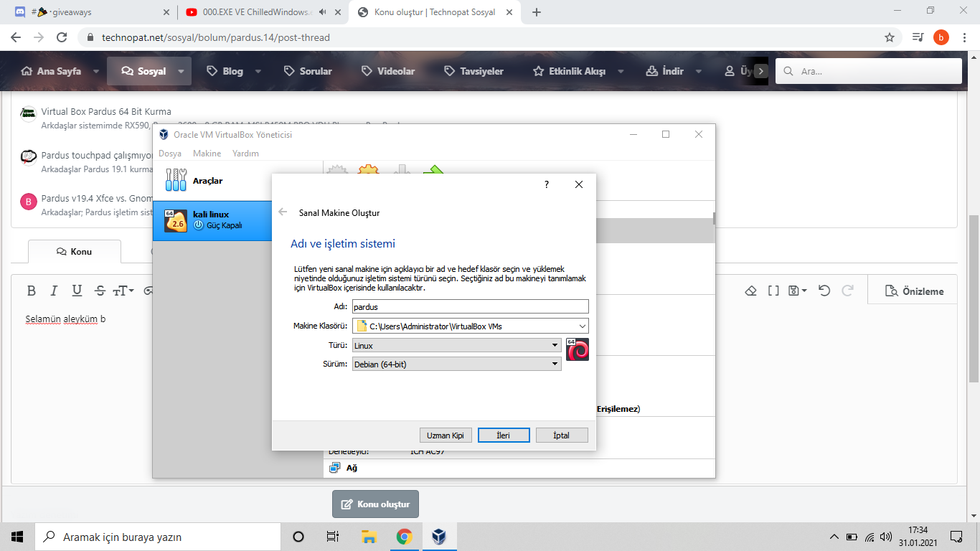Bookmark this page with the star icon
Viewport: 980px width, 551px height.
[890, 37]
